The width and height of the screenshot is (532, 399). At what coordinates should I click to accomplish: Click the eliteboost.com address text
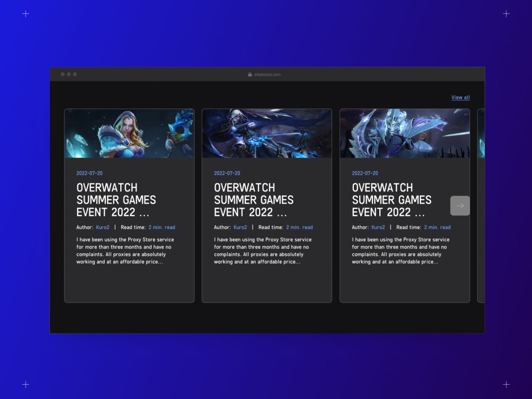pyautogui.click(x=268, y=74)
